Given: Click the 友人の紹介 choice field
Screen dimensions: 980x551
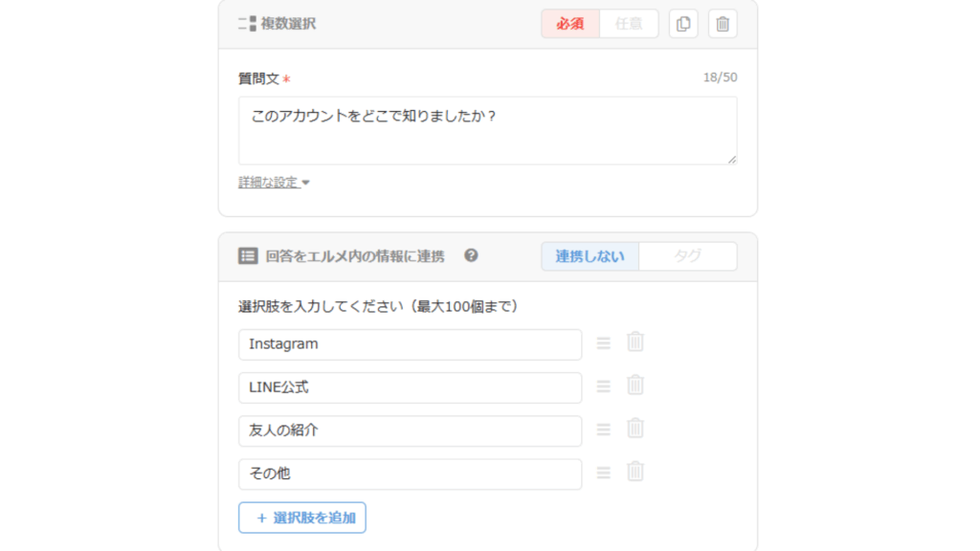Looking at the screenshot, I should [410, 430].
